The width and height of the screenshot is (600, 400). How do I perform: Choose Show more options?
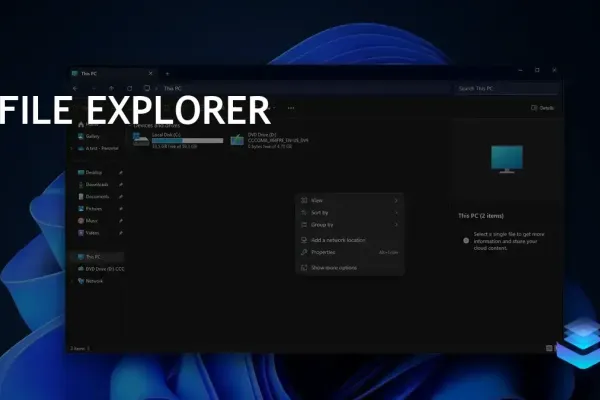(x=350, y=268)
